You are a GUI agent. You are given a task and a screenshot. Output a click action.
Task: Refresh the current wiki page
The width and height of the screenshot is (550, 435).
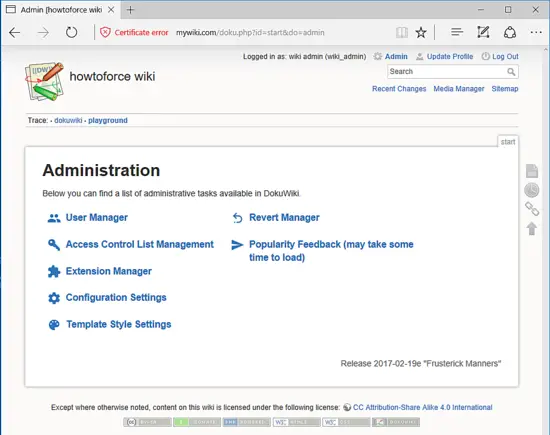coord(72,33)
